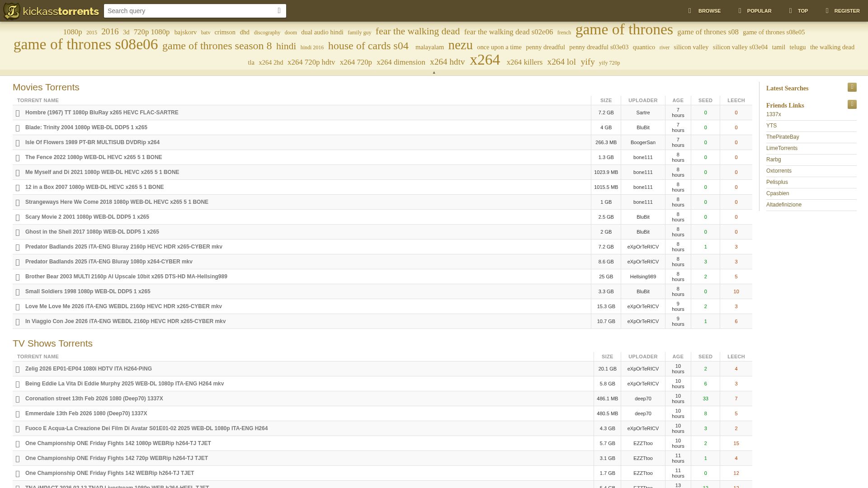The height and width of the screenshot is (488, 868).
Task: Click icon beside Hombre (1967) torrent
Action: (18, 113)
